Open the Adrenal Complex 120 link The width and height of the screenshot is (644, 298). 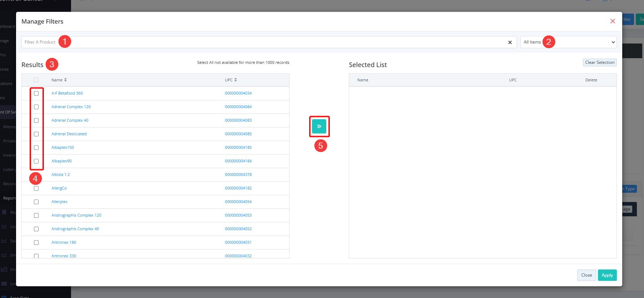71,107
